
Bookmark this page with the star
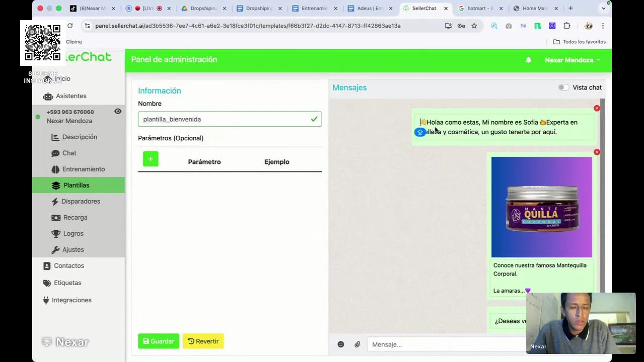tap(474, 26)
